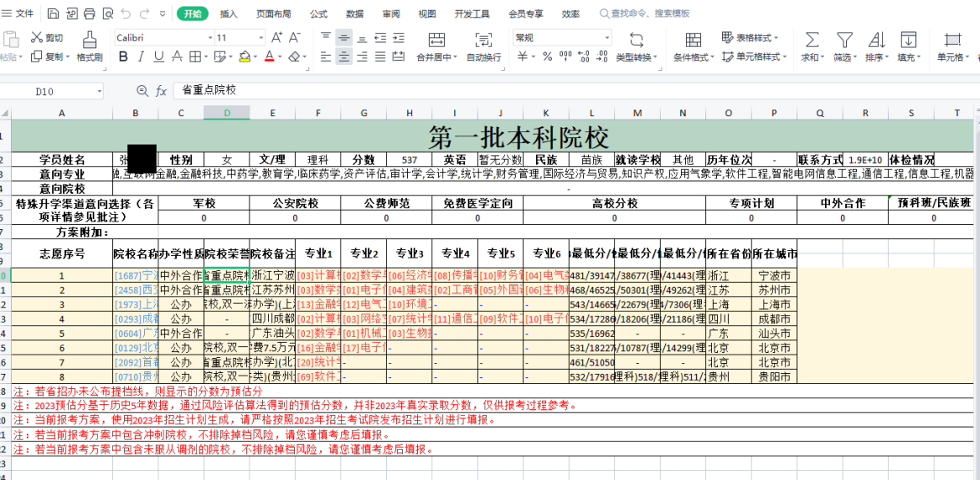Decrease font size with the A- icon
The width and height of the screenshot is (980, 480).
click(295, 38)
